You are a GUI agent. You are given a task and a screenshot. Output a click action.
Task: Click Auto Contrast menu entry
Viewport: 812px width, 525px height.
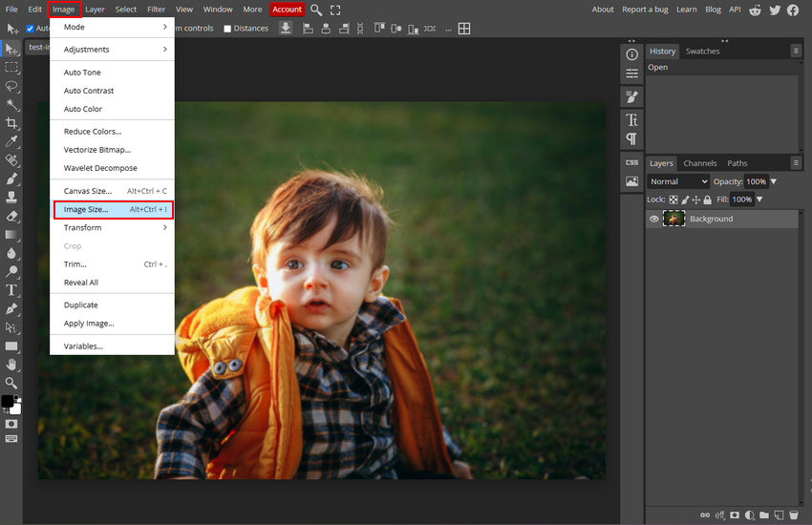click(x=112, y=91)
